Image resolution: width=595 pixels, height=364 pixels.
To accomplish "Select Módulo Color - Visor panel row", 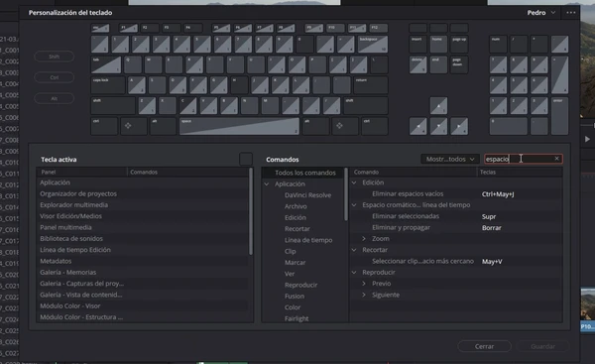I will point(143,305).
